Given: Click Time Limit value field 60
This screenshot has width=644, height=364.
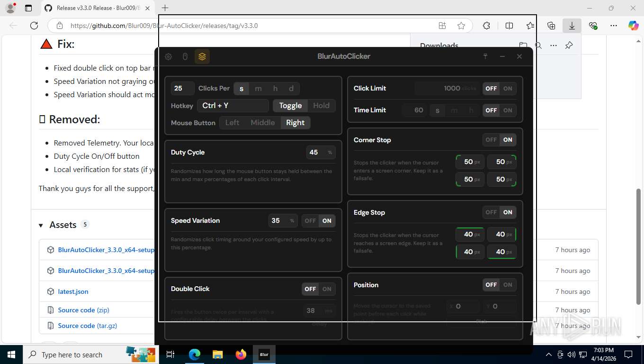Looking at the screenshot, I should tap(414, 110).
